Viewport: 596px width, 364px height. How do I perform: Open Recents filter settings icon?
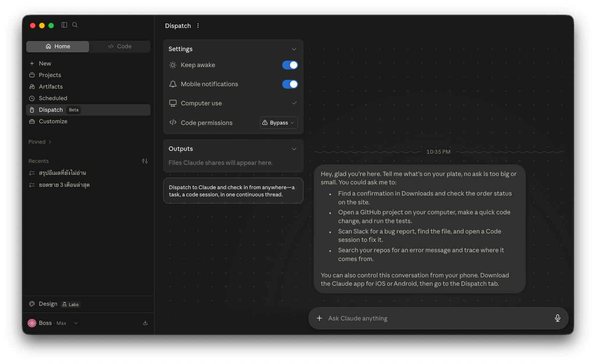145,161
